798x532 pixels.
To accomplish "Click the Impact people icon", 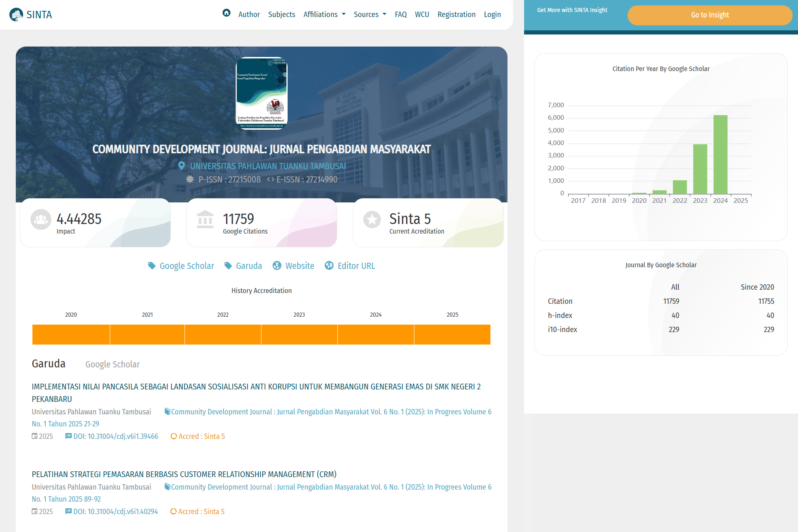I will click(41, 219).
